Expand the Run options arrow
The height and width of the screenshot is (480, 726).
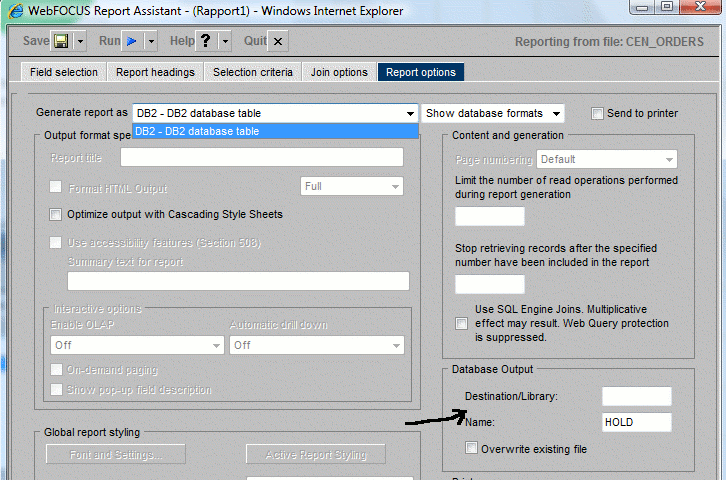151,41
